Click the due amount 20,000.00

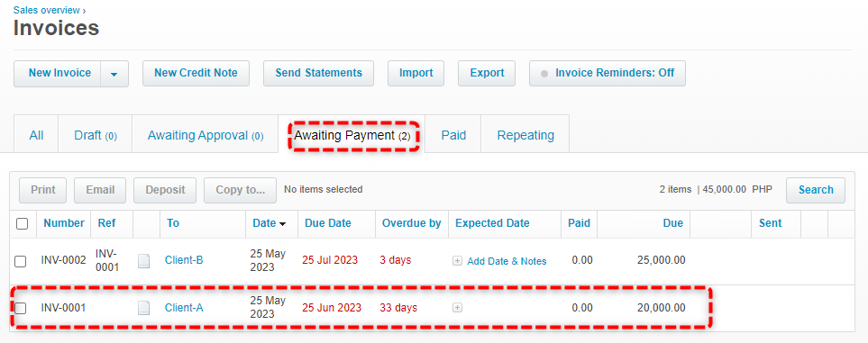pos(661,308)
